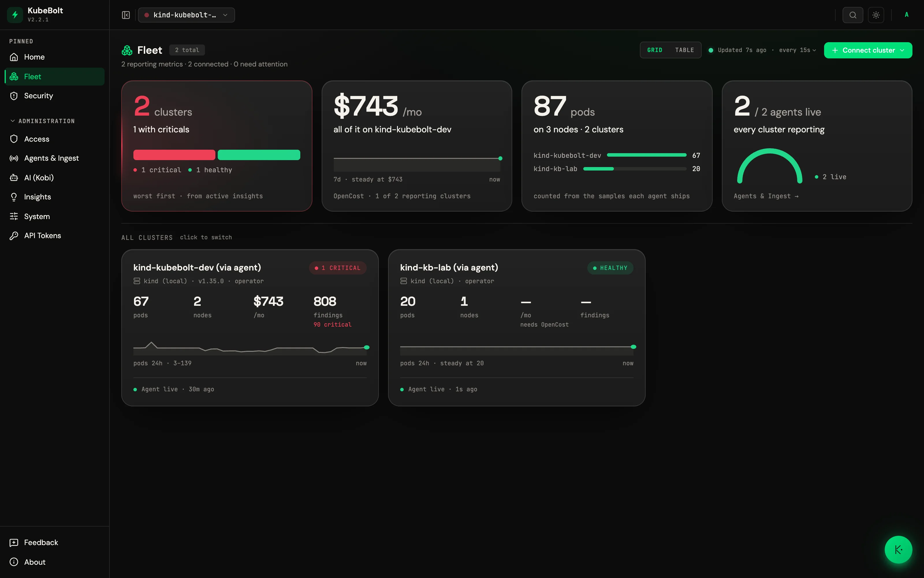
Task: Click the System sliders icon
Action: (14, 216)
